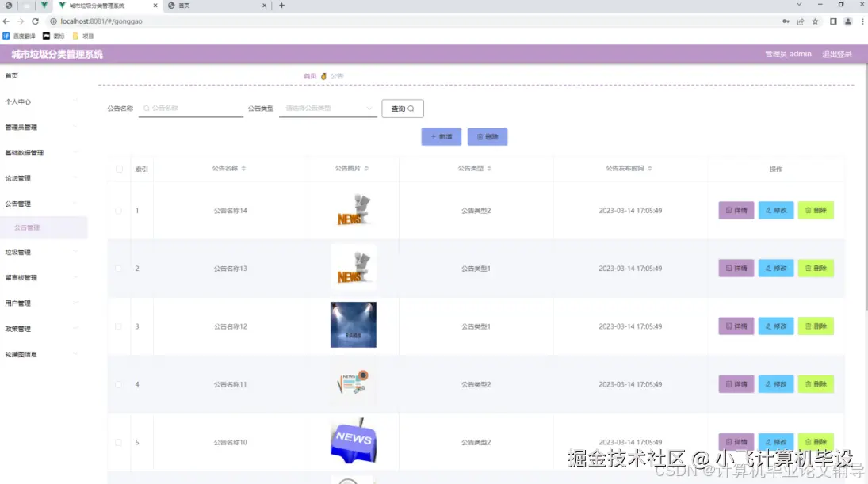Click 退出登录 to log out
Screen dimensions: 868x484
837,54
